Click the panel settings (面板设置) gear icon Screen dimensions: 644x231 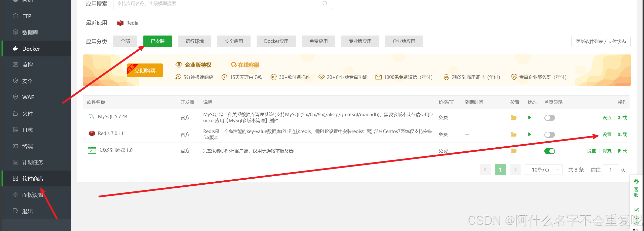click(15, 194)
